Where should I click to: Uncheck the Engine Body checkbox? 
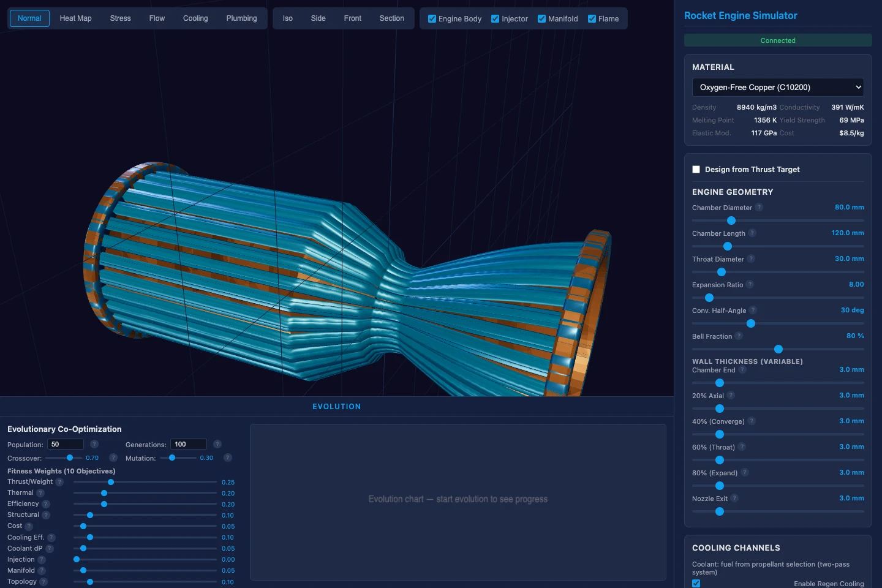point(432,19)
